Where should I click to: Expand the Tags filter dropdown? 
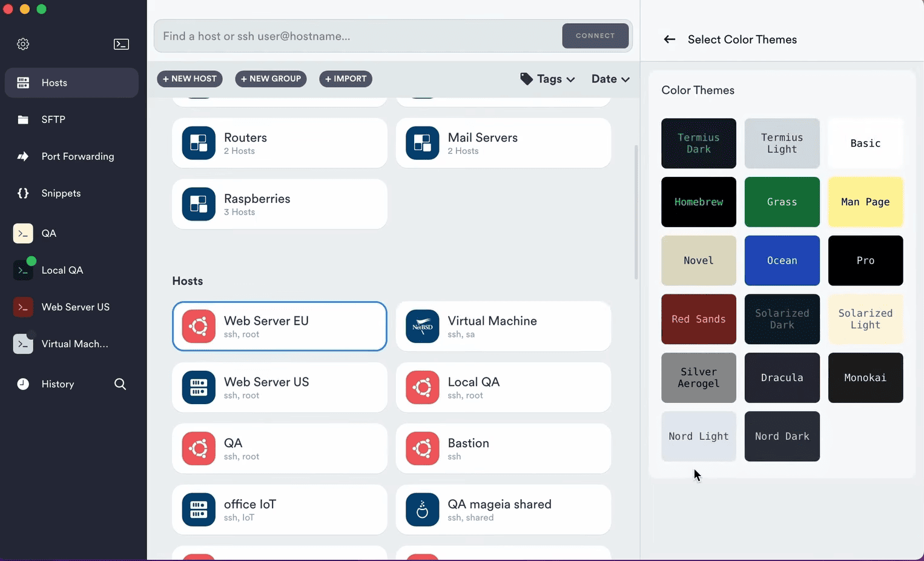[547, 79]
